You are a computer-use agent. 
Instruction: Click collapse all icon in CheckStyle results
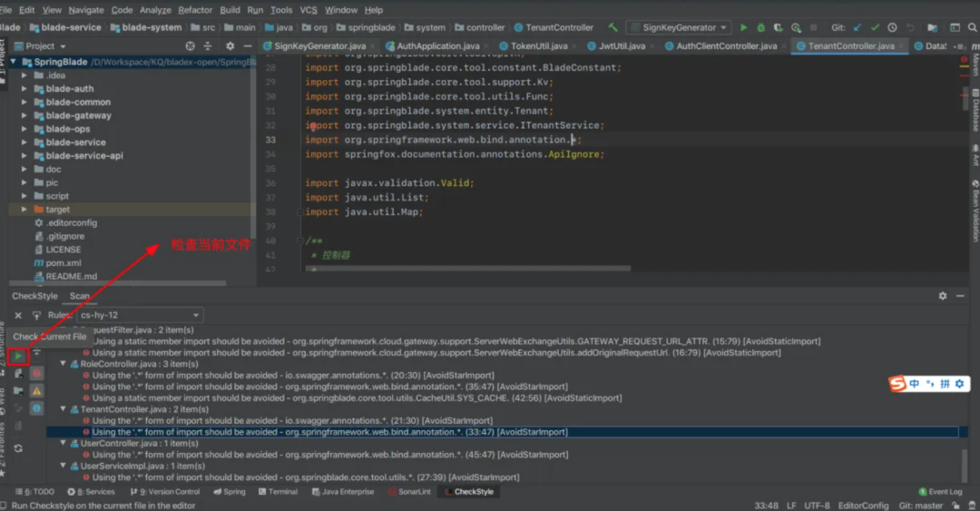coord(37,353)
